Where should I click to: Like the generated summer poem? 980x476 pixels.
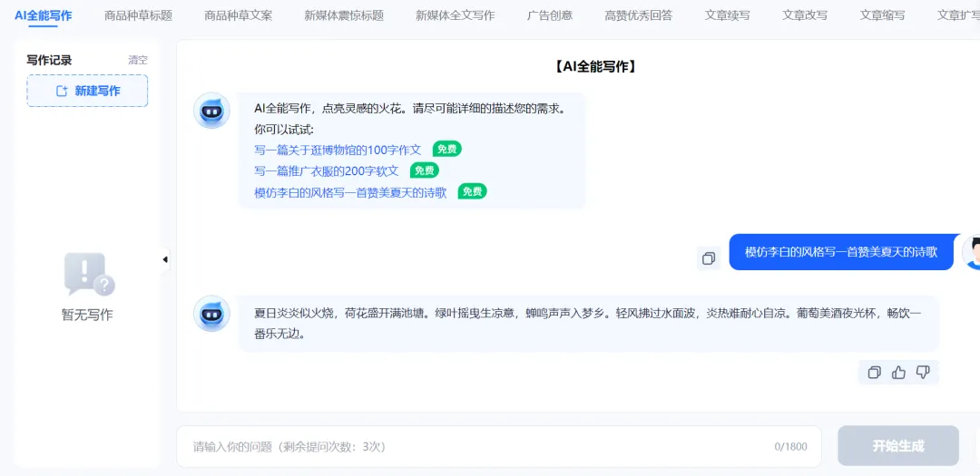click(x=898, y=373)
